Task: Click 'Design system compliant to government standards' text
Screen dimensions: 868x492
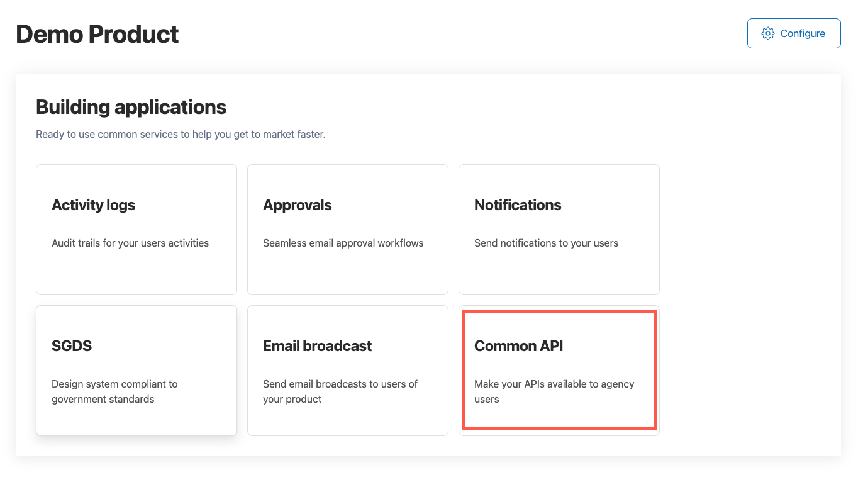Action: [x=114, y=391]
